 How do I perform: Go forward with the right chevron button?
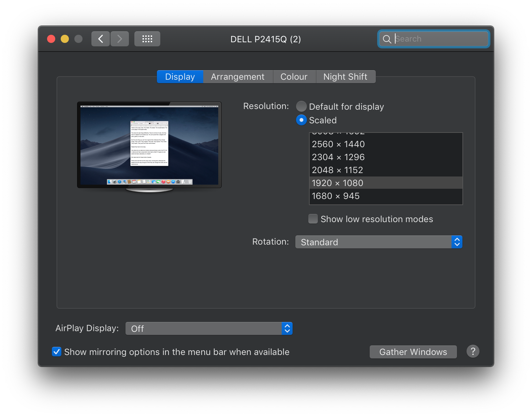point(120,39)
